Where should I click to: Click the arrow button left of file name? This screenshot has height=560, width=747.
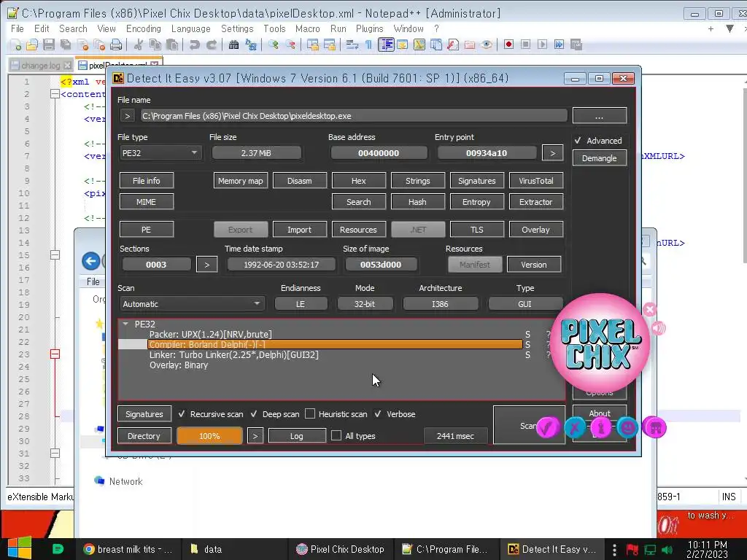(127, 116)
